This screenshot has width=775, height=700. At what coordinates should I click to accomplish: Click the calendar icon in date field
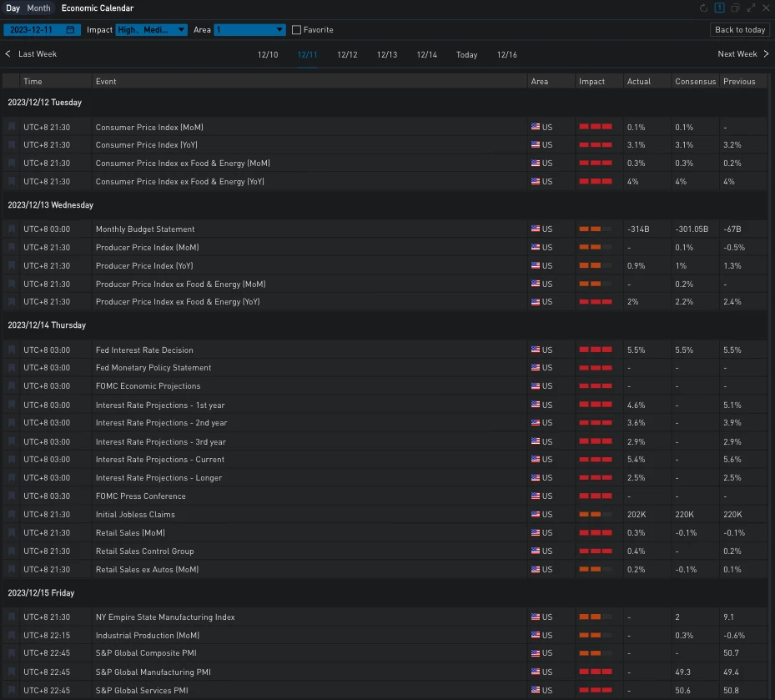click(70, 30)
